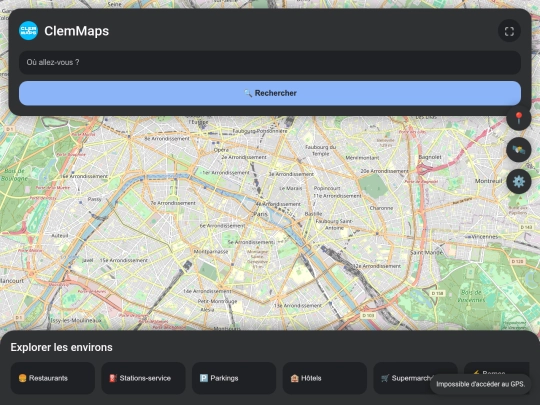Screen dimensions: 540x405
Task: Select the Stations-service category chip
Action: (143, 378)
